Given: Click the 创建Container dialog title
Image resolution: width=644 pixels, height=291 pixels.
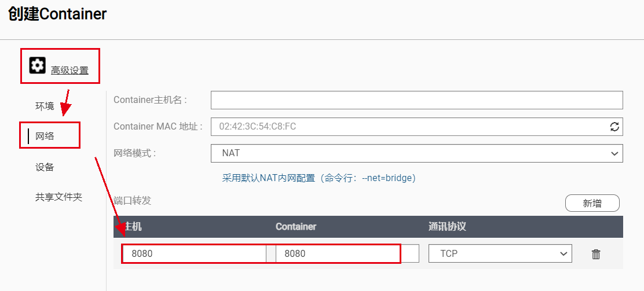Looking at the screenshot, I should [x=57, y=14].
